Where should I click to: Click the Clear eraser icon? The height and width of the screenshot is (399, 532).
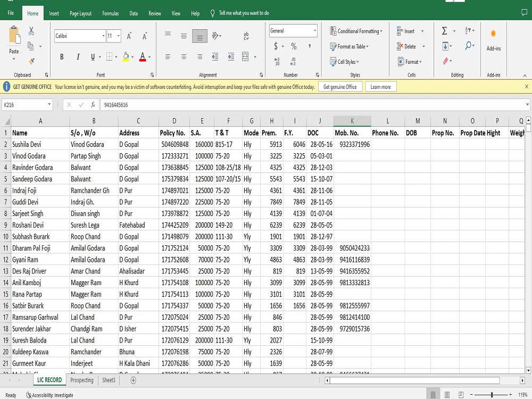pos(445,61)
